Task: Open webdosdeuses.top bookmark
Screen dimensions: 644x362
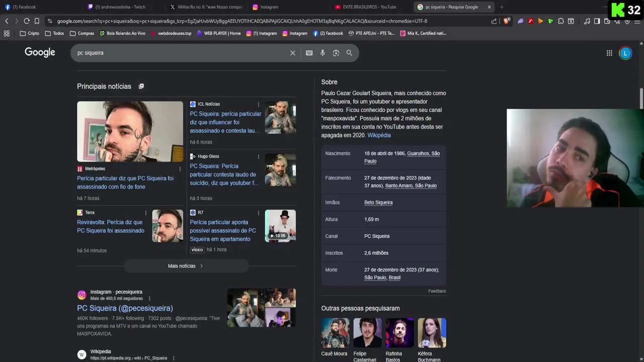Action: click(171, 33)
